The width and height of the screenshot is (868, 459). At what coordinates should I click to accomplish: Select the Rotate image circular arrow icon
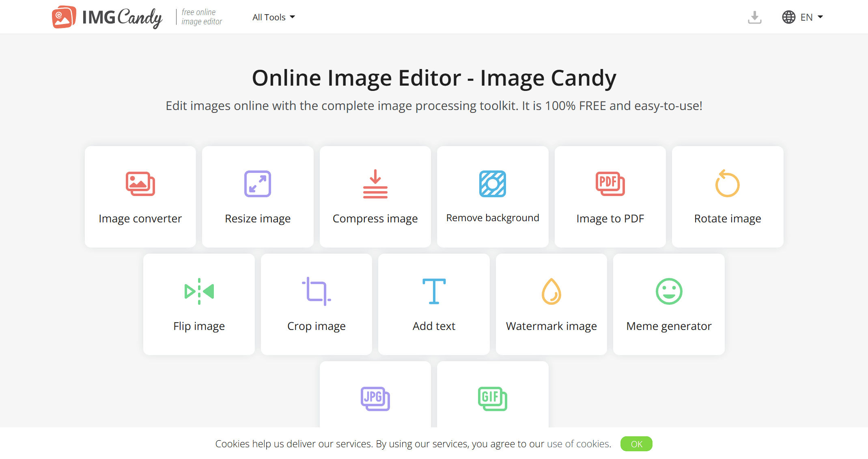coord(727,184)
